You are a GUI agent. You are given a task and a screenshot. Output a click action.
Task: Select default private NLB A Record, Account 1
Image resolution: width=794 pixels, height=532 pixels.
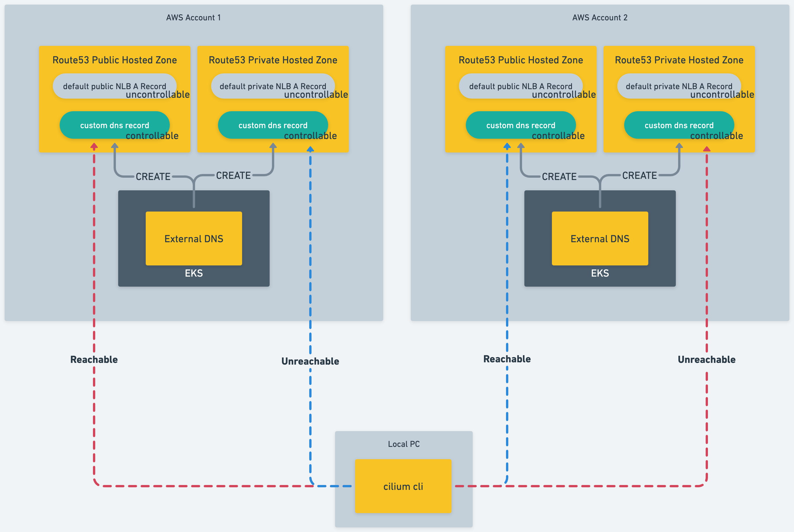click(x=273, y=86)
